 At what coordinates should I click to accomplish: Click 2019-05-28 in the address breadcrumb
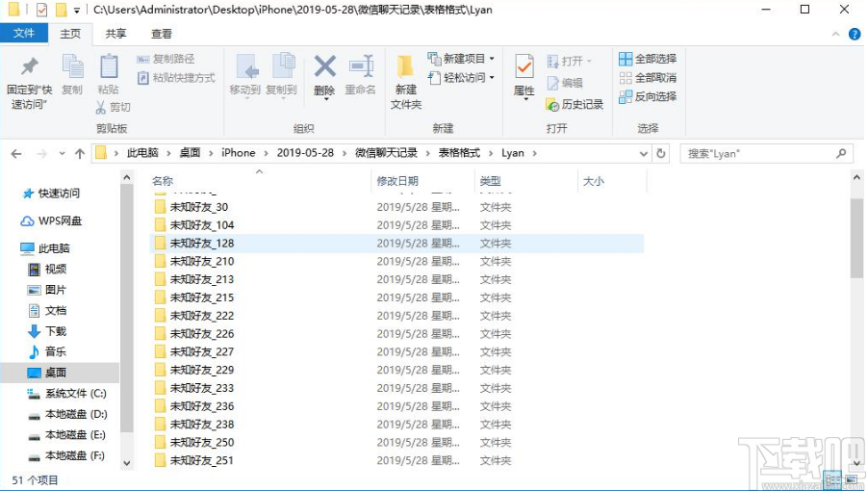[x=305, y=153]
